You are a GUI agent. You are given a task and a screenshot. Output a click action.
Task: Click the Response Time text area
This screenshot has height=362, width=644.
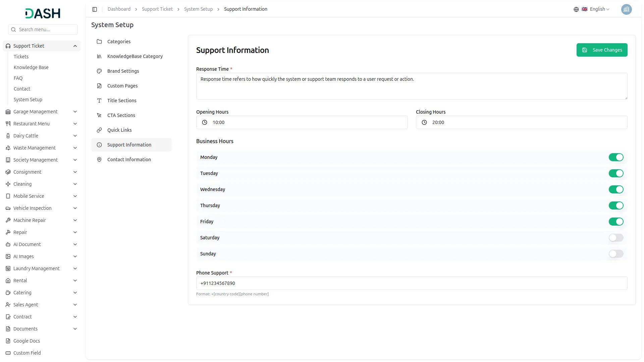coord(412,86)
